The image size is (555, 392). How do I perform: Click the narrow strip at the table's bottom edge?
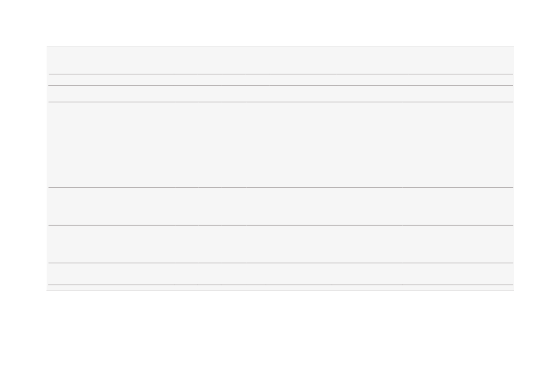click(281, 288)
